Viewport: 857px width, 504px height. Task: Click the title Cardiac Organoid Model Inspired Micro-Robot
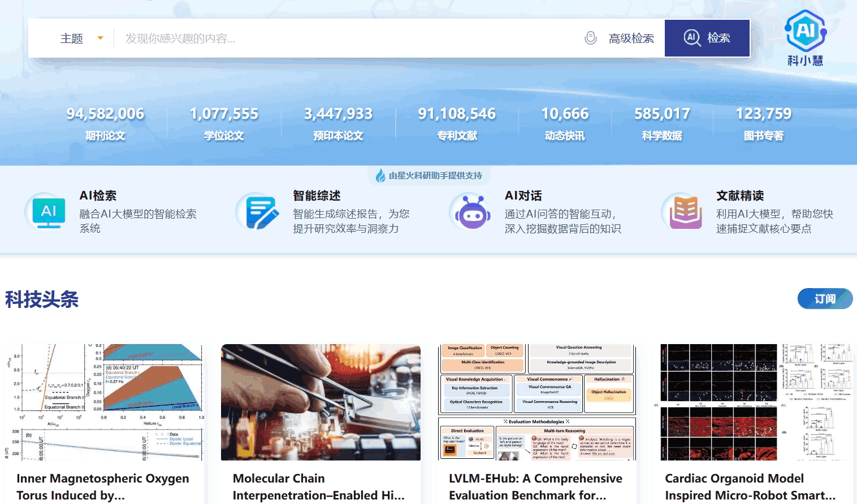coord(750,486)
